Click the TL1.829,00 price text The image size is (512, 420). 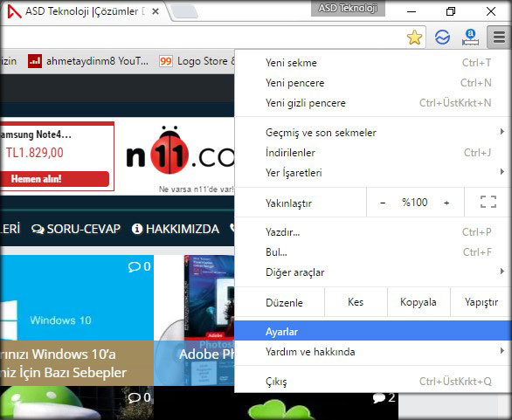35,153
